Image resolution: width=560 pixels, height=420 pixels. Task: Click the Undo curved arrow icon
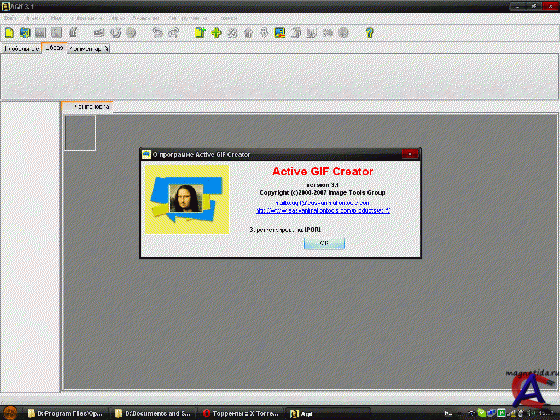point(157,33)
